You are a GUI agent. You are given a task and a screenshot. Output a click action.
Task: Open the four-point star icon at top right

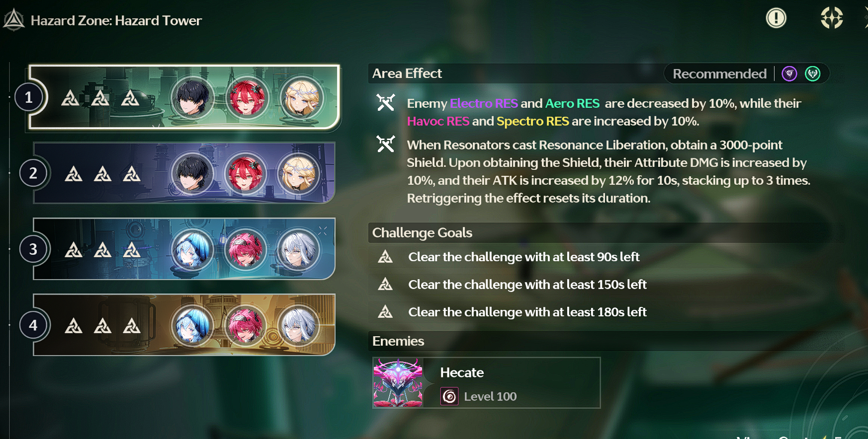(x=831, y=18)
